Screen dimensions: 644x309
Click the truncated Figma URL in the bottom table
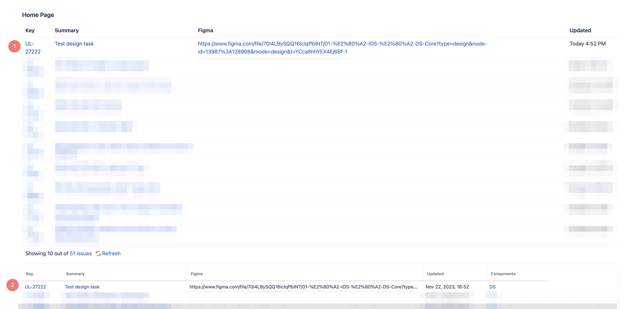click(303, 287)
